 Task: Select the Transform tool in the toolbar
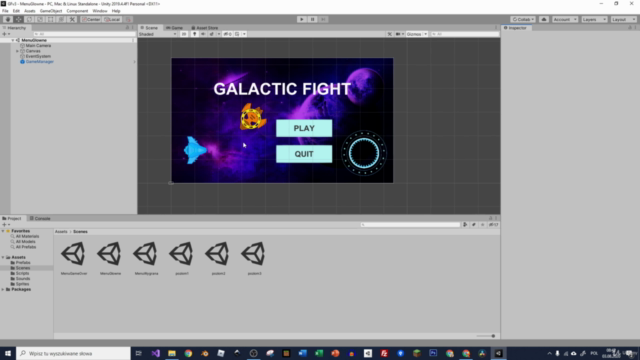pyautogui.click(x=61, y=19)
